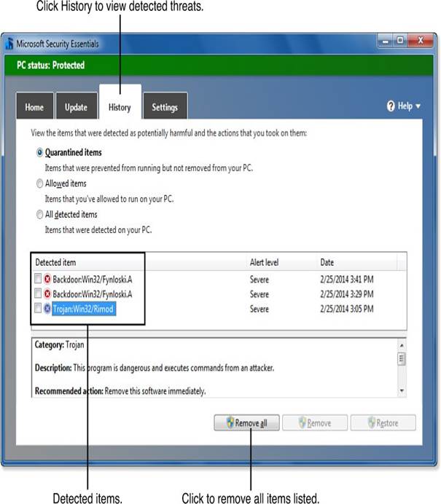Click the Recommended action text

[120, 391]
